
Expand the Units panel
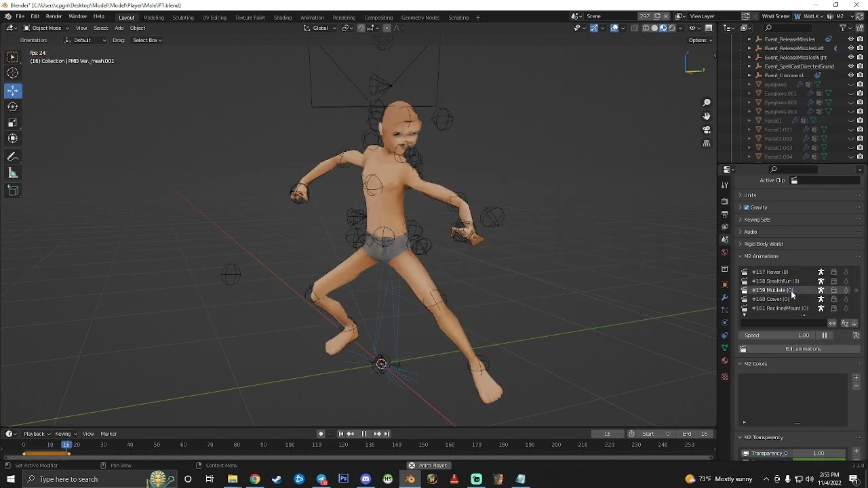749,195
